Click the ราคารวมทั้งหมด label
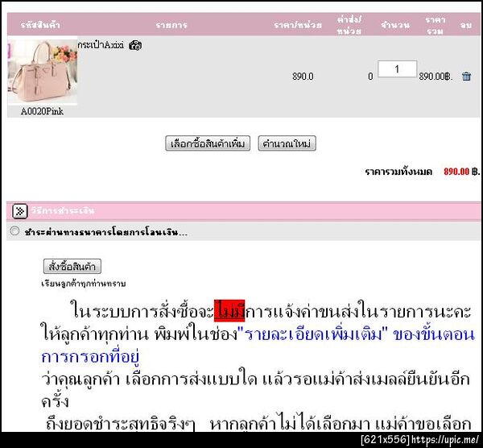Viewport: 483px width, 448px height. 398,172
